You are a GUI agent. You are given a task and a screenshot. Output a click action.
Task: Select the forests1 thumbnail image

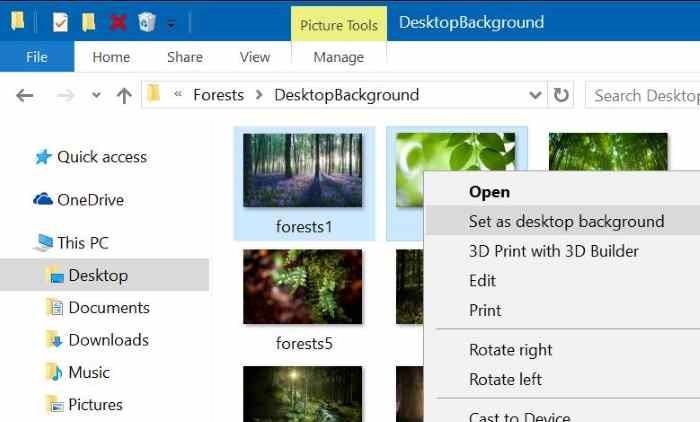pyautogui.click(x=303, y=170)
